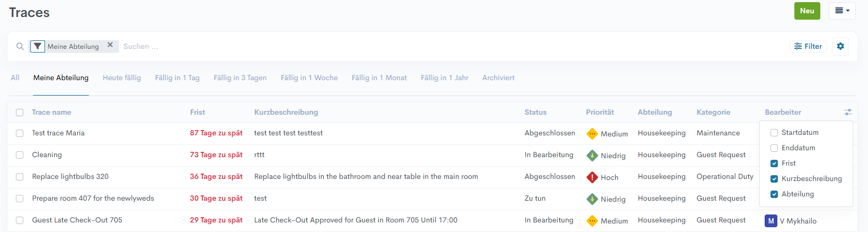Remove the Meine Abteilung filter chip
The image size is (868, 232).
tap(110, 45)
